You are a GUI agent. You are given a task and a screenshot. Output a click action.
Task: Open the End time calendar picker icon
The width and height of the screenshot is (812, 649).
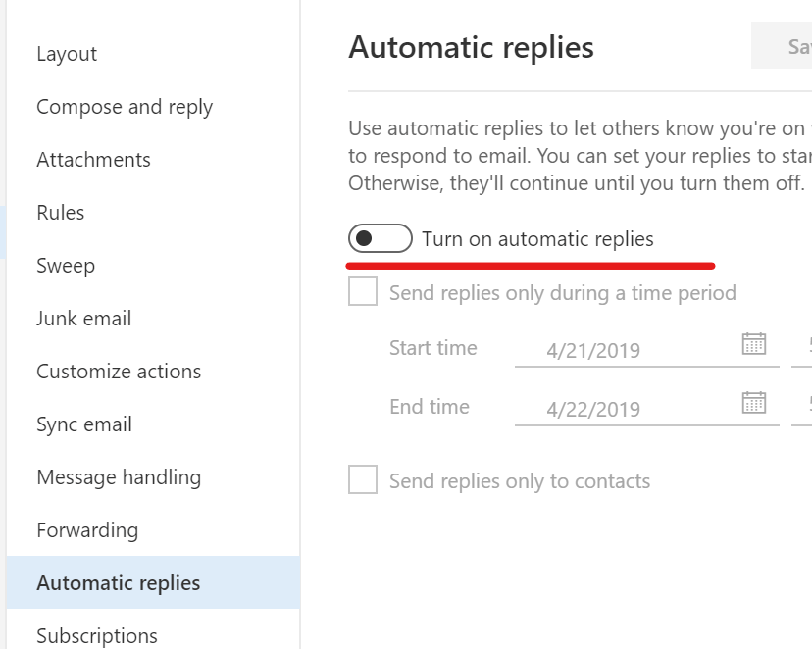pyautogui.click(x=753, y=403)
